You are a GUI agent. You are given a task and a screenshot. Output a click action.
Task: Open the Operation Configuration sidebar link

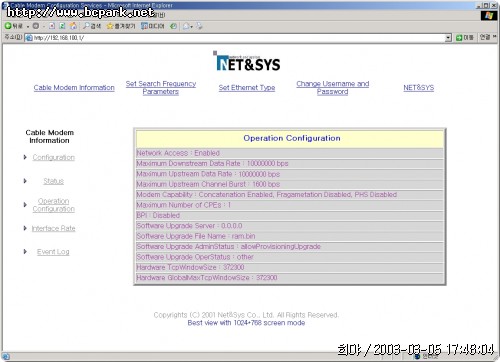point(54,205)
